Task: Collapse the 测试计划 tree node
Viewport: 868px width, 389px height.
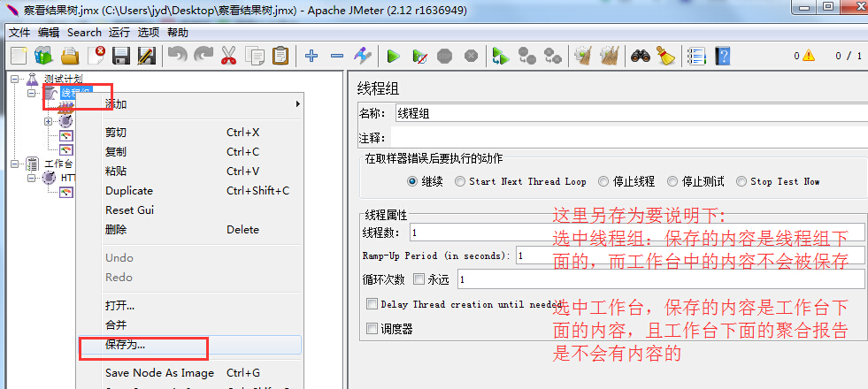Action: 16,80
